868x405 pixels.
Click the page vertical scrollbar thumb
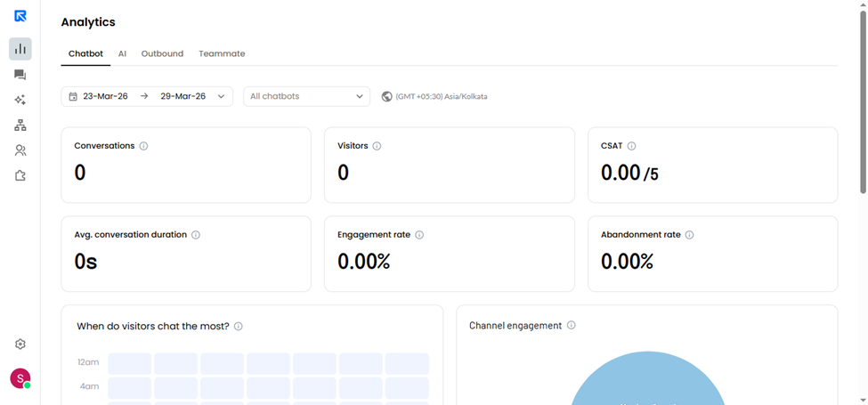click(863, 102)
